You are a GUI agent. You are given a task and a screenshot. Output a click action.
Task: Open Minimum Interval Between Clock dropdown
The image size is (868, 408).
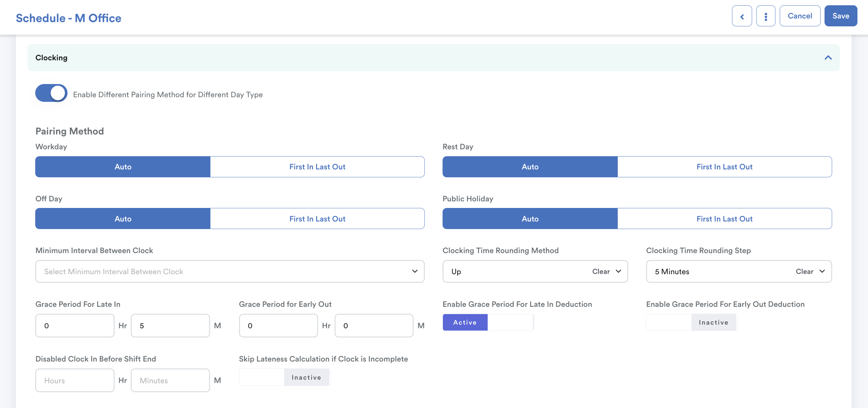230,272
